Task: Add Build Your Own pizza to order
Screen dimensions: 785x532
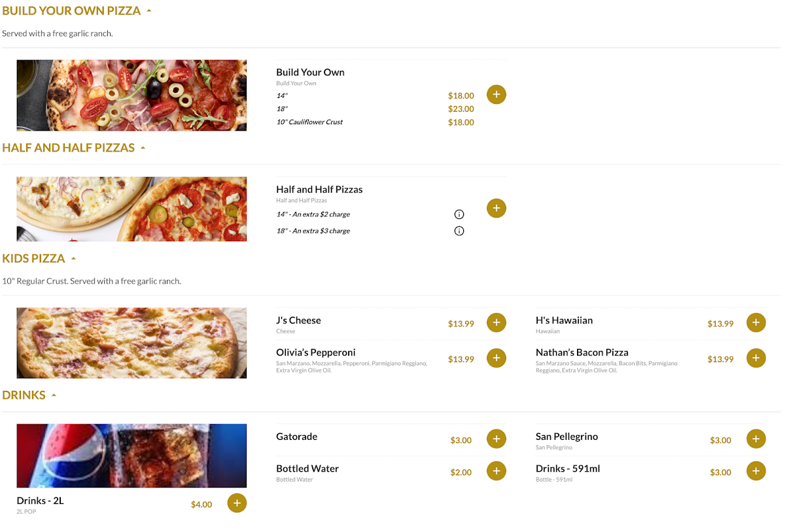Action: [497, 95]
